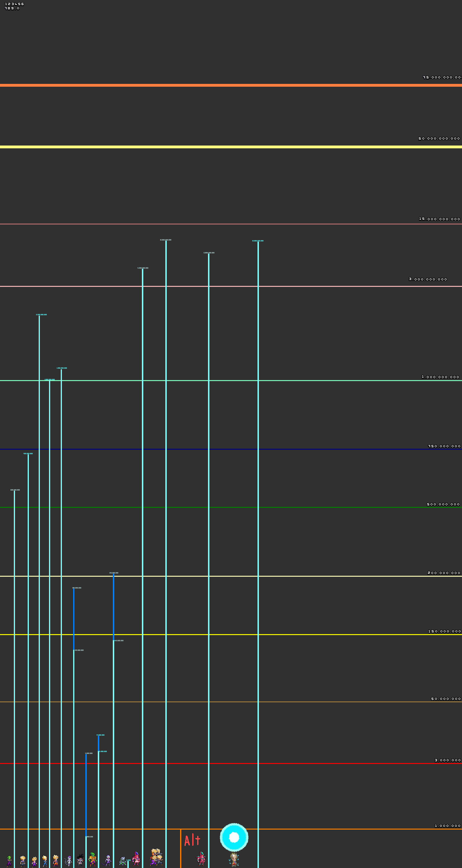The height and width of the screenshot is (868, 462).
Task: Click the number font sample in corner
Action: [14, 6]
